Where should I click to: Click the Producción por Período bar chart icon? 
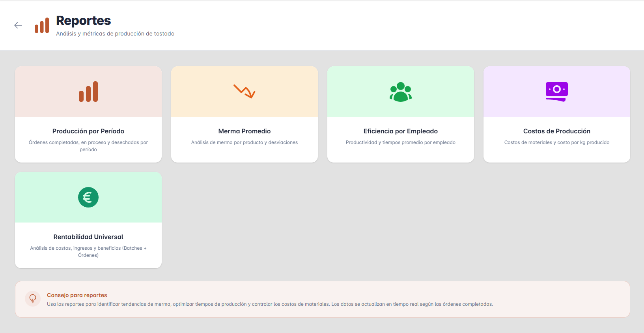88,92
